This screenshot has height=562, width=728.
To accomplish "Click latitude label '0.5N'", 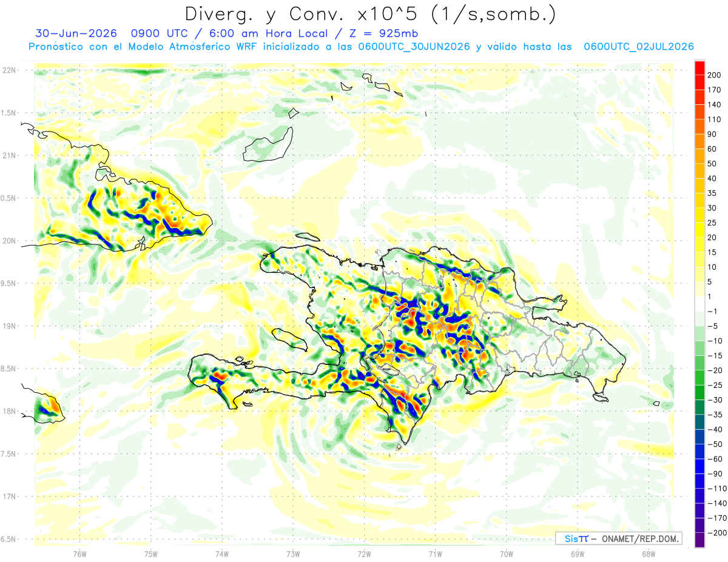I will [8, 198].
